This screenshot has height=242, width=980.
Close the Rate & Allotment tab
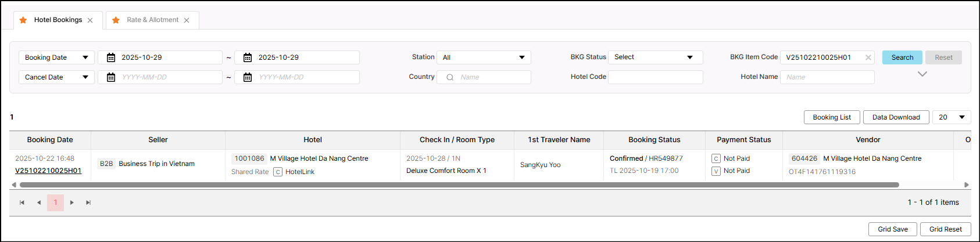(187, 20)
